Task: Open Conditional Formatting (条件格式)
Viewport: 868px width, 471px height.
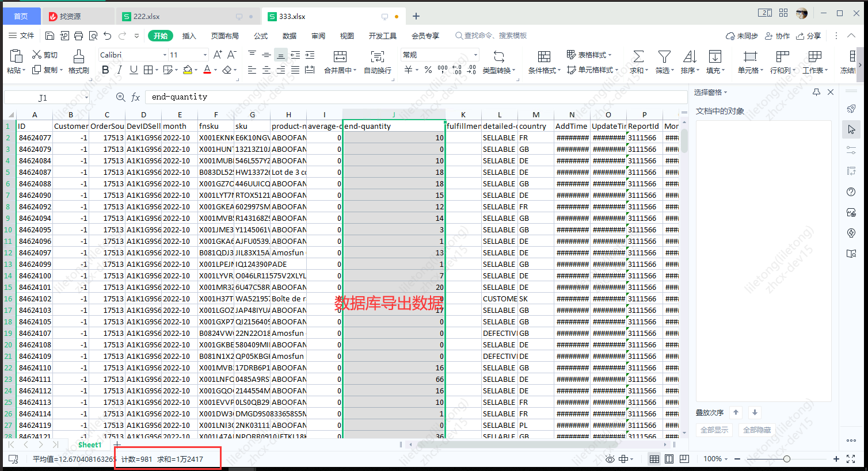Action: coord(544,62)
